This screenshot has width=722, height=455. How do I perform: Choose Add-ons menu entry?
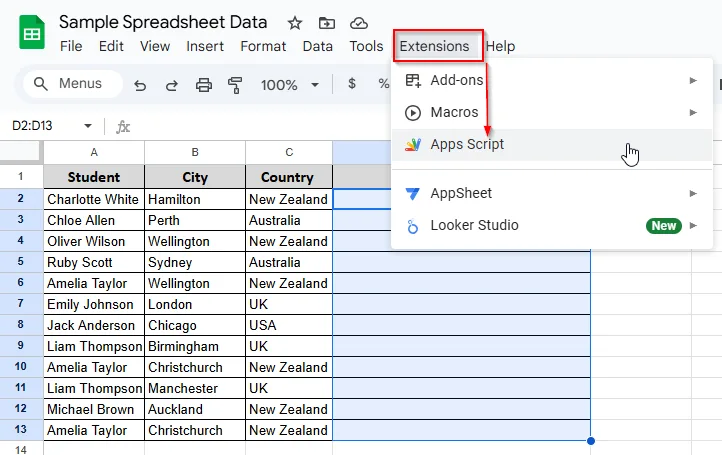pyautogui.click(x=552, y=81)
